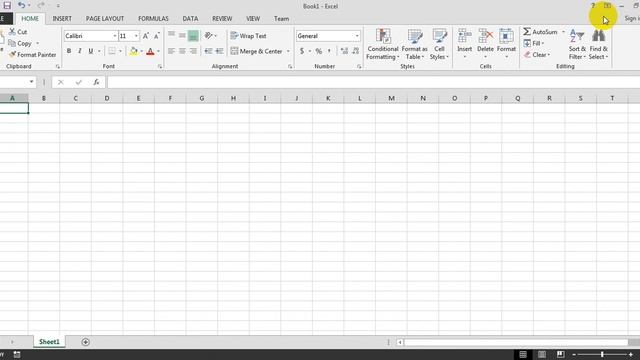
Task: Select the Sheet1 tab
Action: [49, 342]
